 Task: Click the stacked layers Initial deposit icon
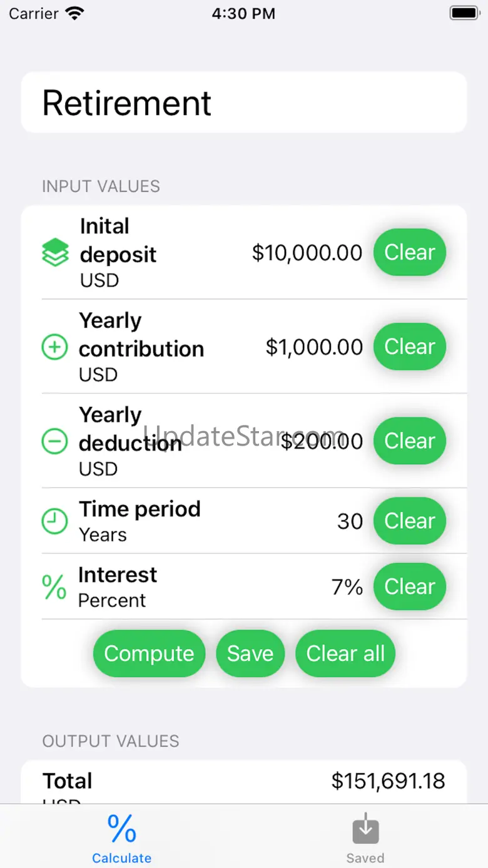55,253
